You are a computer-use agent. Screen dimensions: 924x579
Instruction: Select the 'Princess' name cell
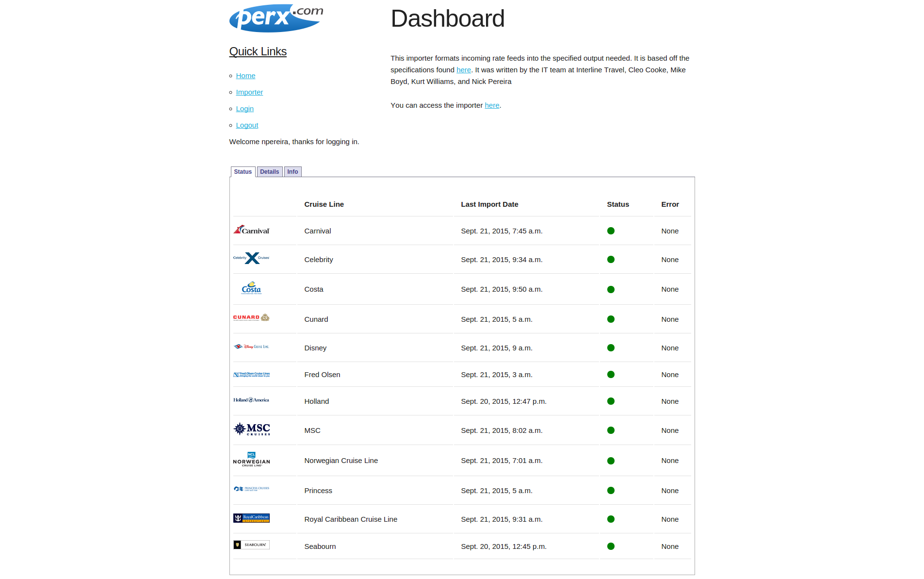[318, 491]
